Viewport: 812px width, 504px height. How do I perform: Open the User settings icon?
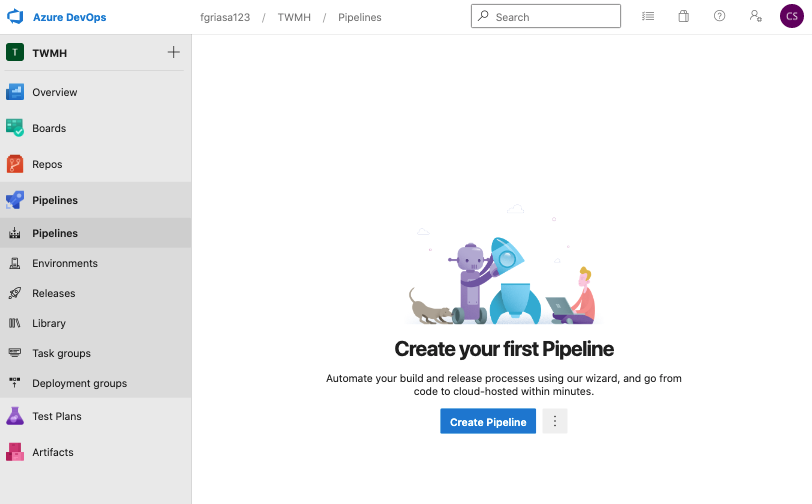[755, 17]
